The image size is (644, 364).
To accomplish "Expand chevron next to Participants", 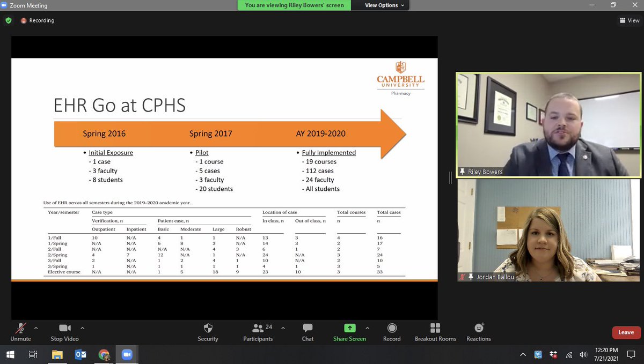I will 283,328.
